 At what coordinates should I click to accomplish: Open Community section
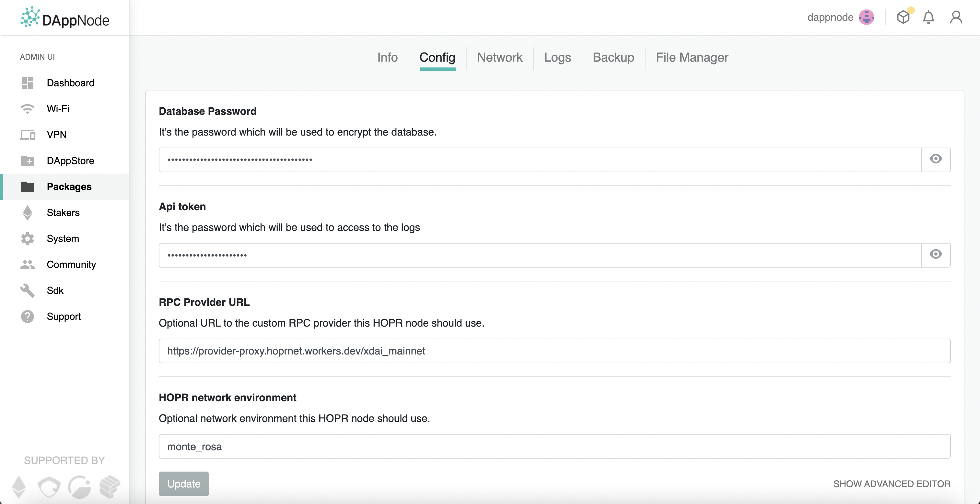coord(71,264)
